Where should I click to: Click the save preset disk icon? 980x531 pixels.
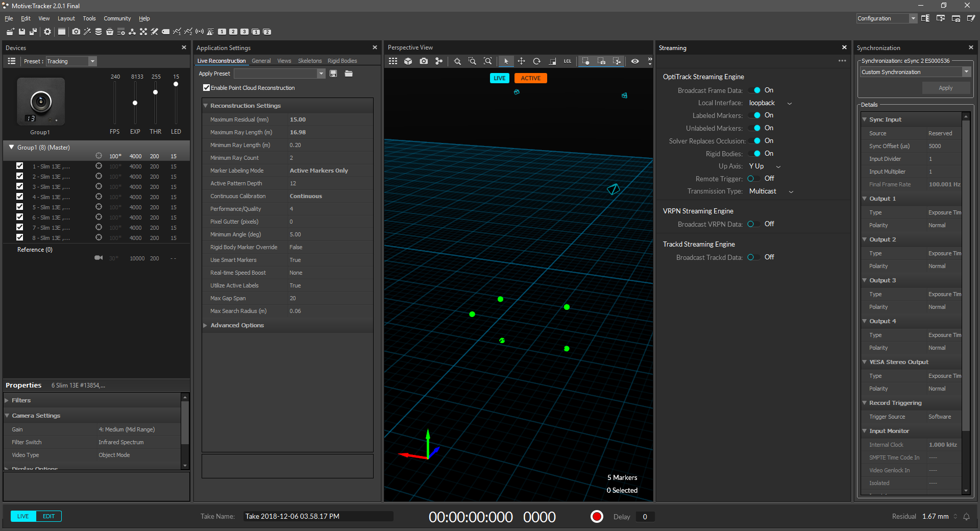click(333, 74)
